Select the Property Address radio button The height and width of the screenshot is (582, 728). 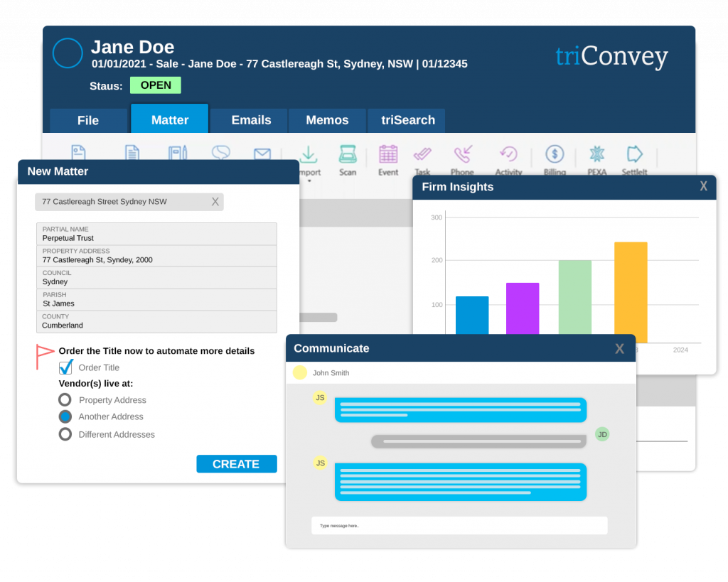65,399
